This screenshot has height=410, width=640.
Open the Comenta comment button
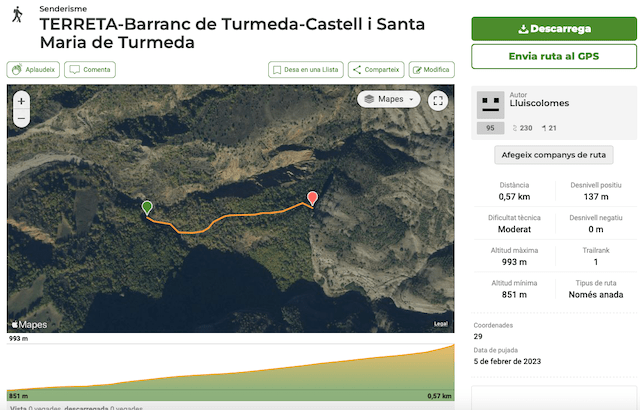click(x=90, y=70)
